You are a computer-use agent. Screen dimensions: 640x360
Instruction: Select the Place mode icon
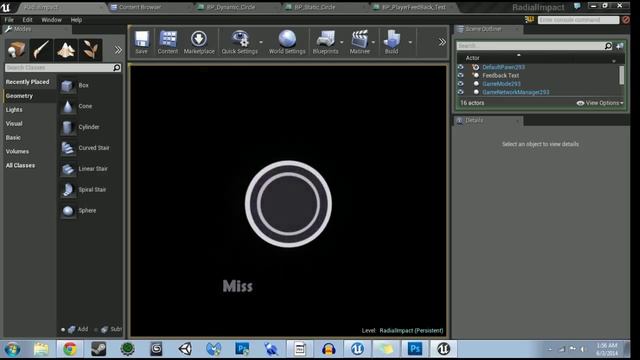pos(16,50)
